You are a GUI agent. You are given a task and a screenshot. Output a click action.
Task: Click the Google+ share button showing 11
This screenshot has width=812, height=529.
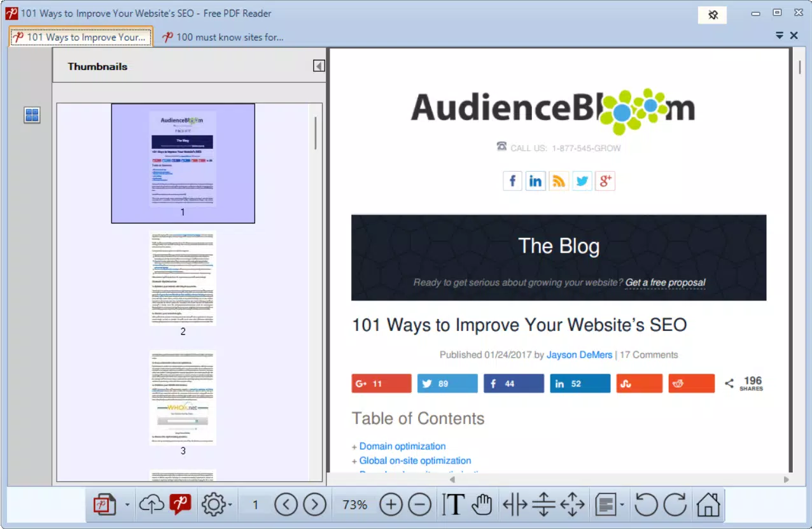pyautogui.click(x=381, y=383)
